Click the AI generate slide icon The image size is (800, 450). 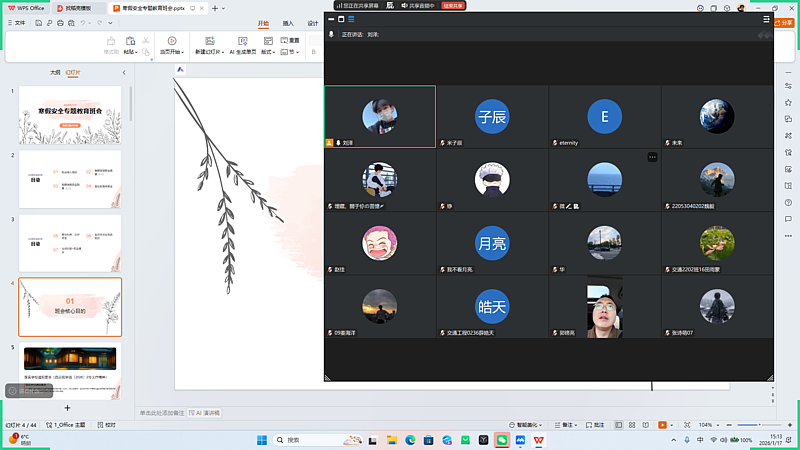tap(243, 40)
